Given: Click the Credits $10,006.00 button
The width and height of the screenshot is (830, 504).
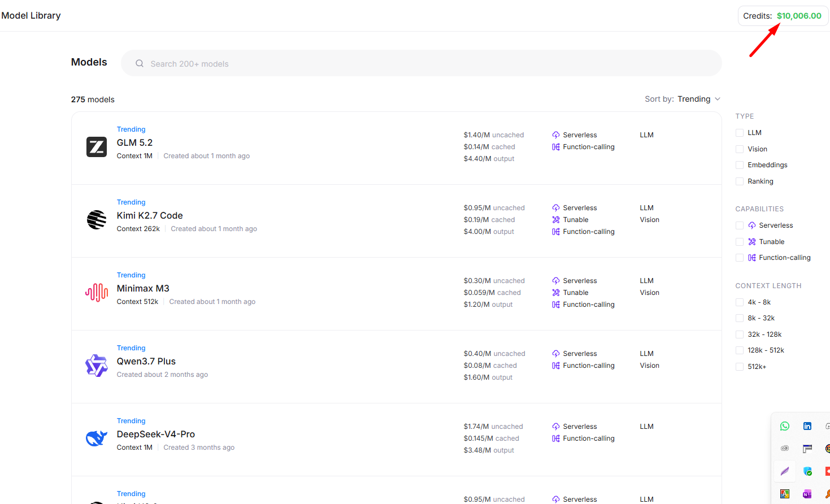Looking at the screenshot, I should point(783,16).
